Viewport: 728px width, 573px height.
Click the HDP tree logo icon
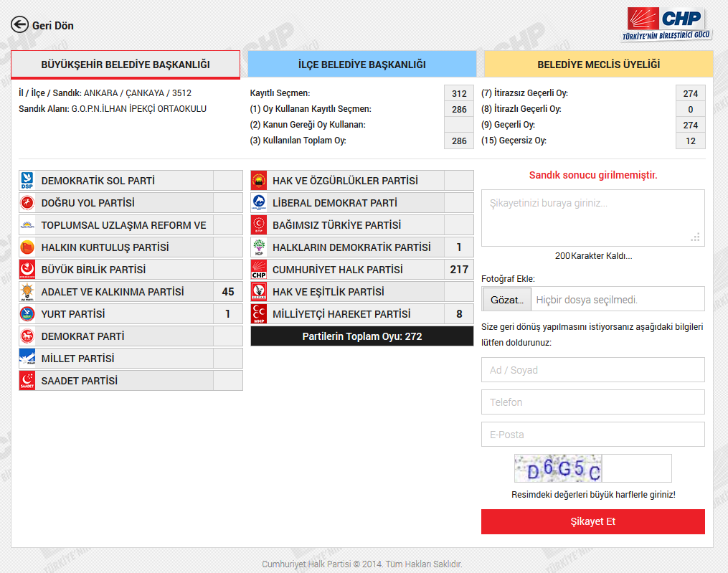click(x=259, y=247)
